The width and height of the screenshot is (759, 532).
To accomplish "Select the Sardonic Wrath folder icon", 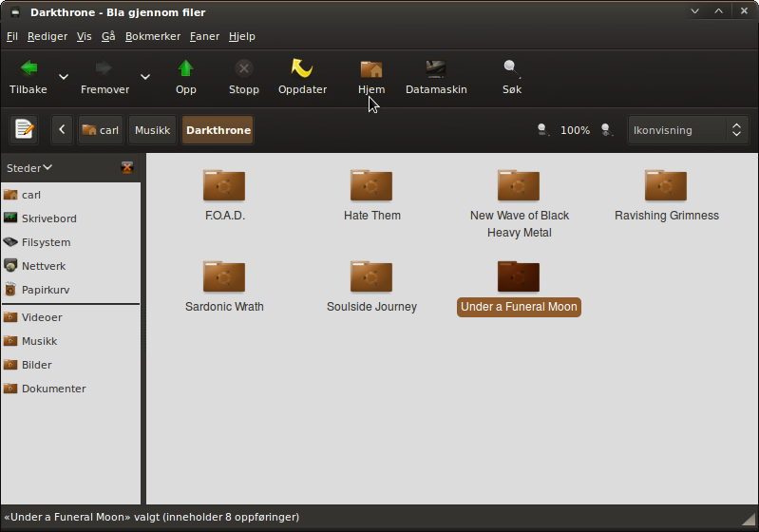I will [224, 276].
